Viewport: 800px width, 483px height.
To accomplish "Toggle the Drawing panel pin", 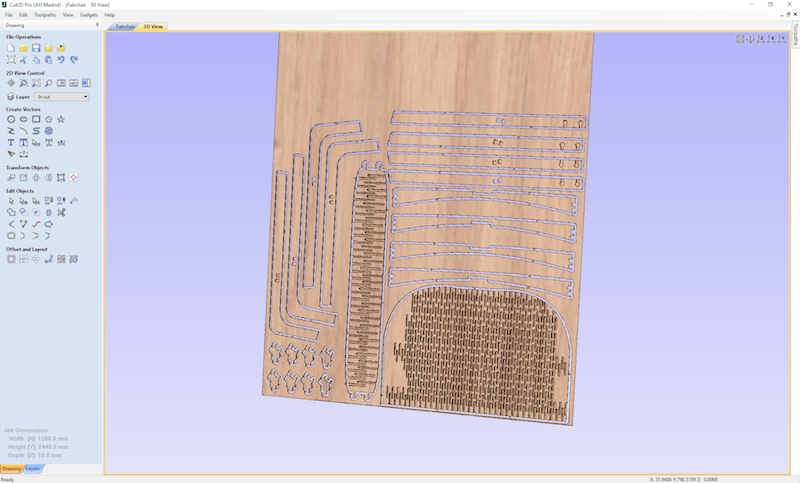I will coord(97,25).
